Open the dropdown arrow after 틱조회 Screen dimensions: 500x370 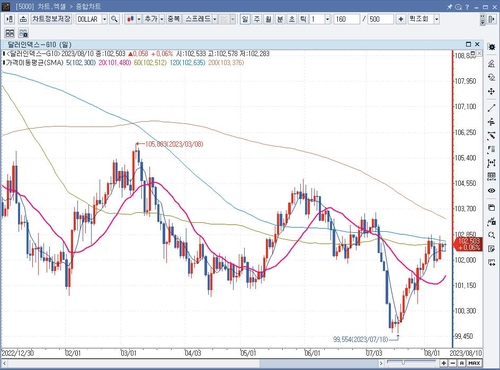point(436,19)
